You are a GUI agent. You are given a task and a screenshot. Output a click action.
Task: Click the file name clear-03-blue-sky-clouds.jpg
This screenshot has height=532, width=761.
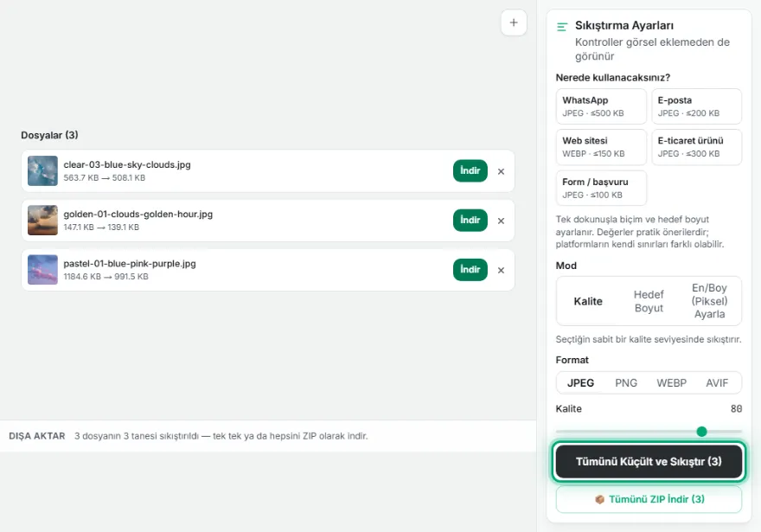[x=127, y=164]
